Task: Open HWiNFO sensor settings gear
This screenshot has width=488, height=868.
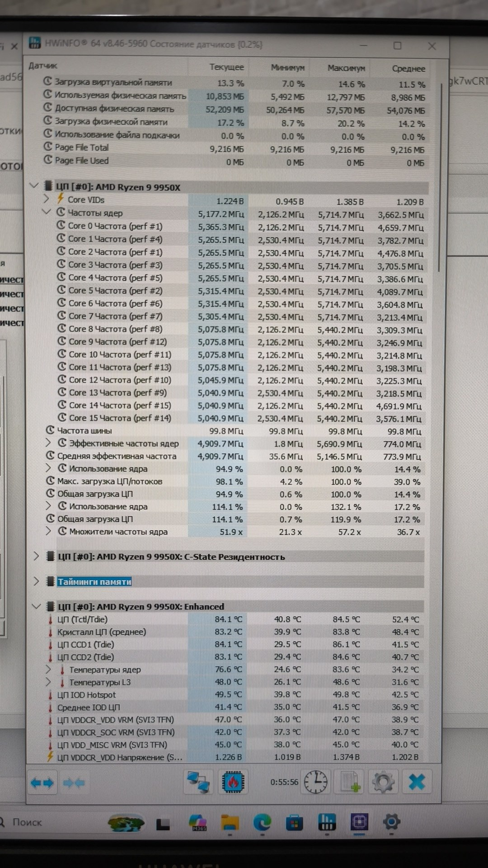Action: 383,782
